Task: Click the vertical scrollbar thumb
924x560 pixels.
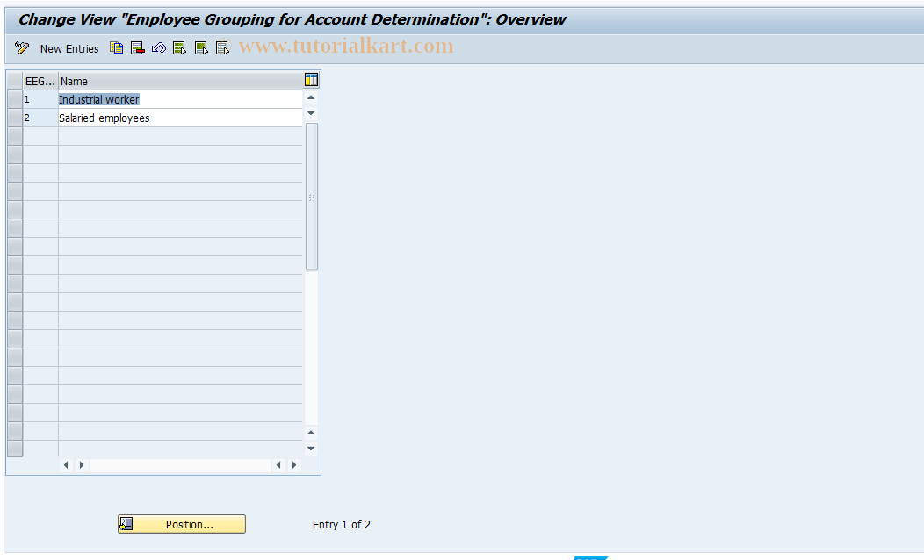Action: (x=312, y=197)
